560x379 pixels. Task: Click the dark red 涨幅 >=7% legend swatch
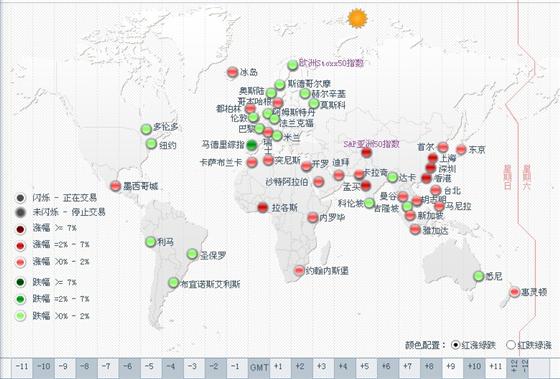coord(20,229)
